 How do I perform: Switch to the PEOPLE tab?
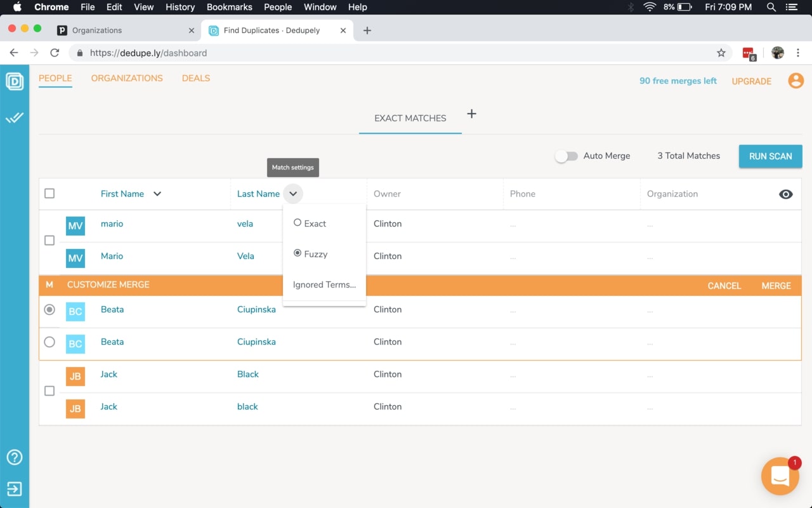click(55, 78)
